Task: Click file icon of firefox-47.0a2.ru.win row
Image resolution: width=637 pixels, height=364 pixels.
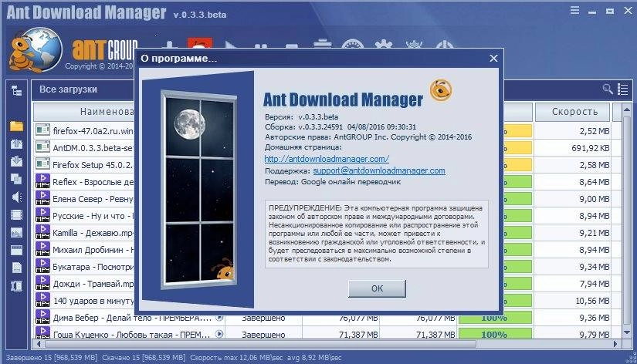Action: [x=42, y=130]
